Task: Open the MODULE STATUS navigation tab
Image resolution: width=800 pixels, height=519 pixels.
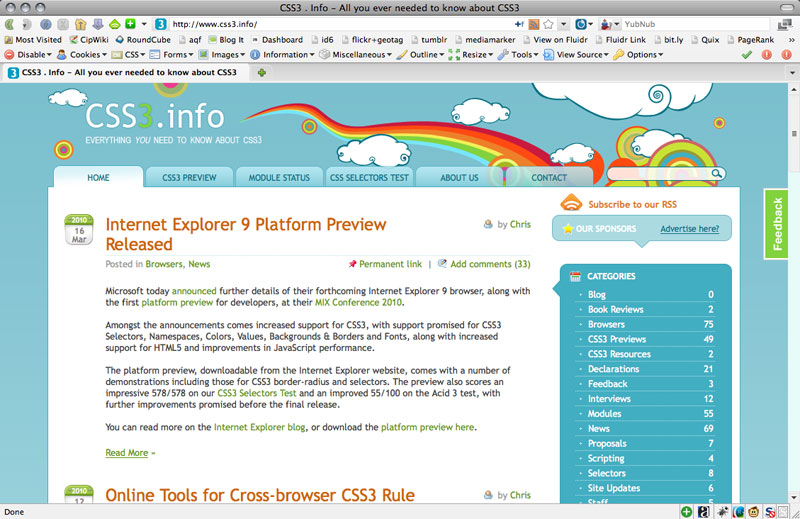Action: (279, 178)
